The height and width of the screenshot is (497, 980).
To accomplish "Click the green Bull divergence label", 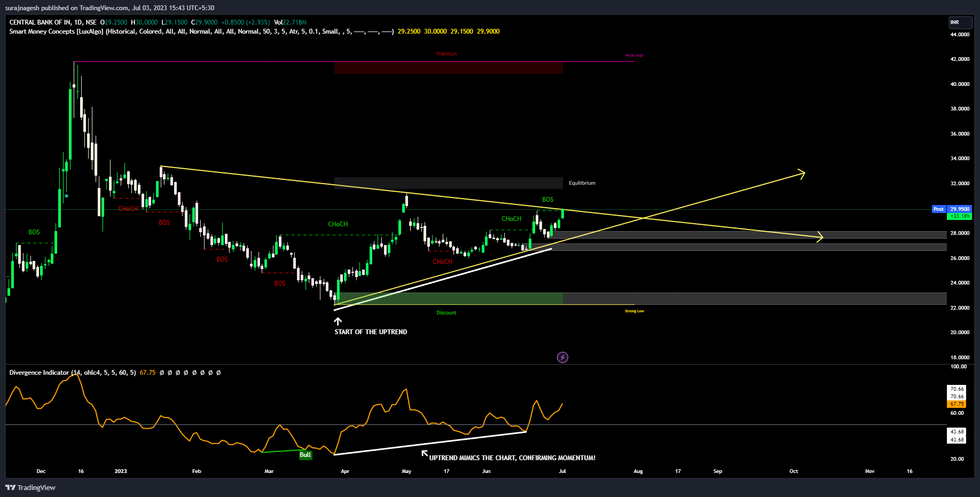I will [305, 455].
